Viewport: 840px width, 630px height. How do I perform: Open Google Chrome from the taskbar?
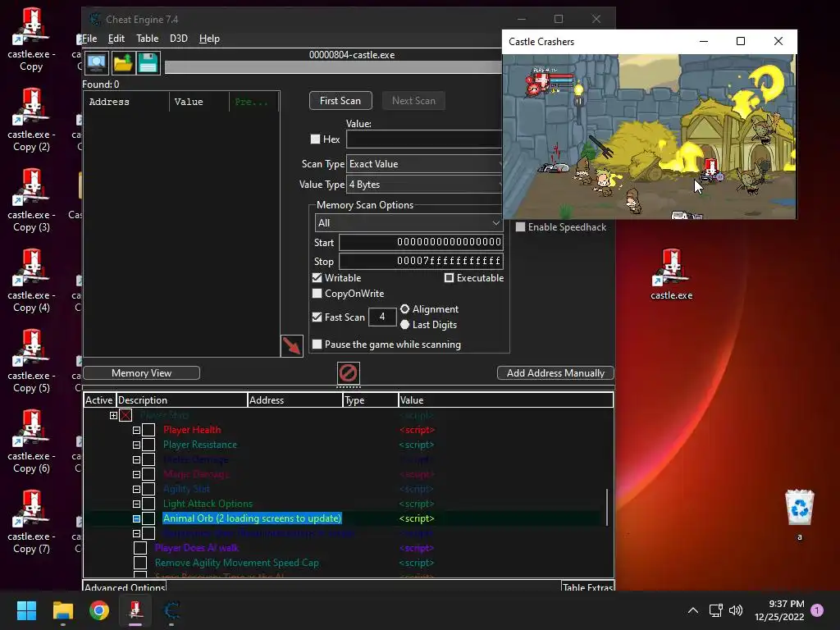coord(99,610)
